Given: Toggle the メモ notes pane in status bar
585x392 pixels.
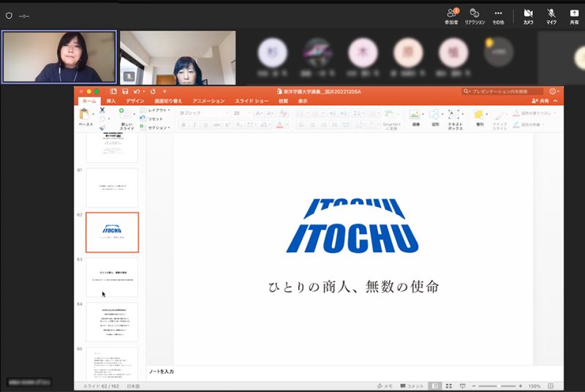Looking at the screenshot, I should click(x=385, y=386).
